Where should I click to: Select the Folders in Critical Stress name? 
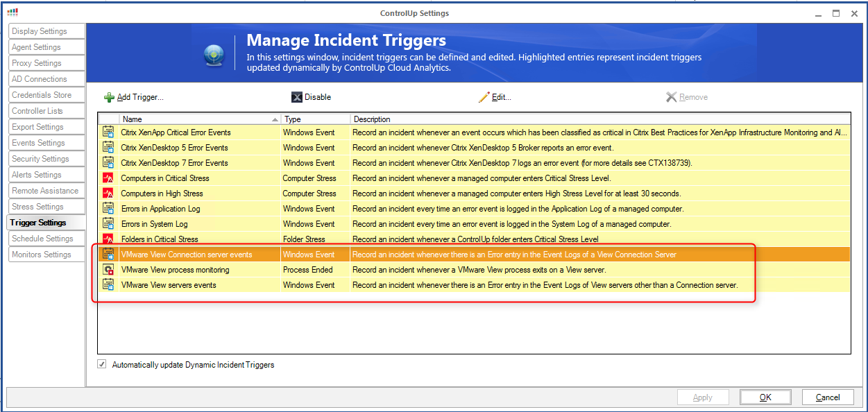coord(158,239)
